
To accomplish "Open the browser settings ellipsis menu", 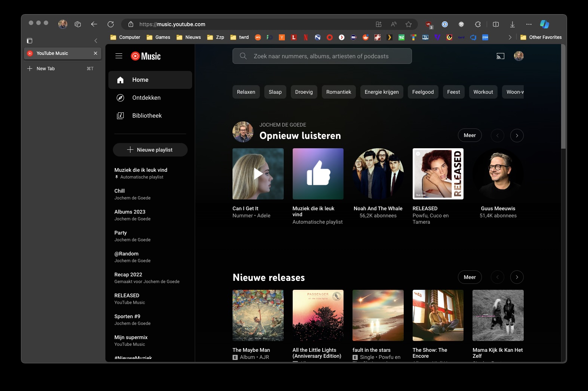I will pyautogui.click(x=529, y=24).
